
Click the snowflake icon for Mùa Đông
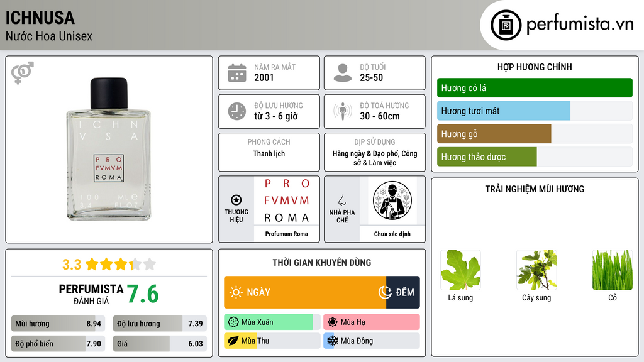point(332,341)
